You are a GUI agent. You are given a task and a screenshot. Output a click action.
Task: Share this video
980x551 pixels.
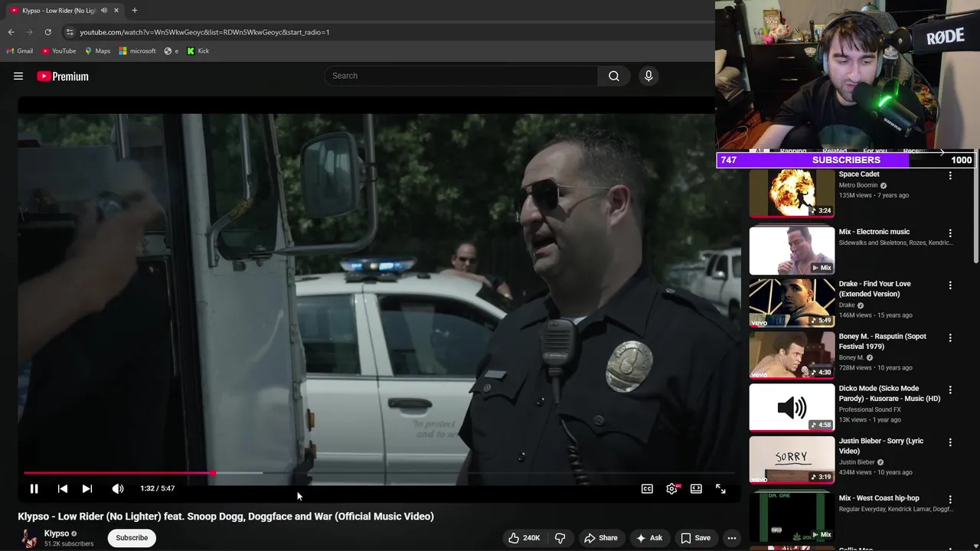[x=601, y=538]
